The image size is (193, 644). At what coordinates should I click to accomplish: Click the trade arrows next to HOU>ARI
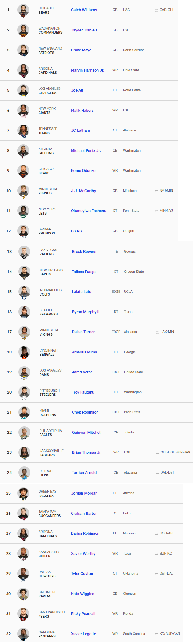[x=156, y=533]
